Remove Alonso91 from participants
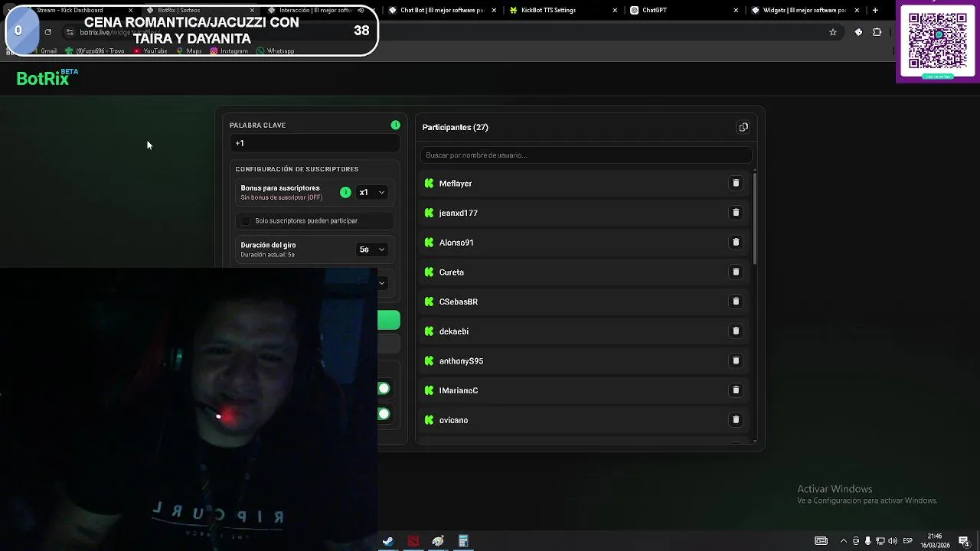Viewport: 980px width, 551px height. pyautogui.click(x=736, y=243)
